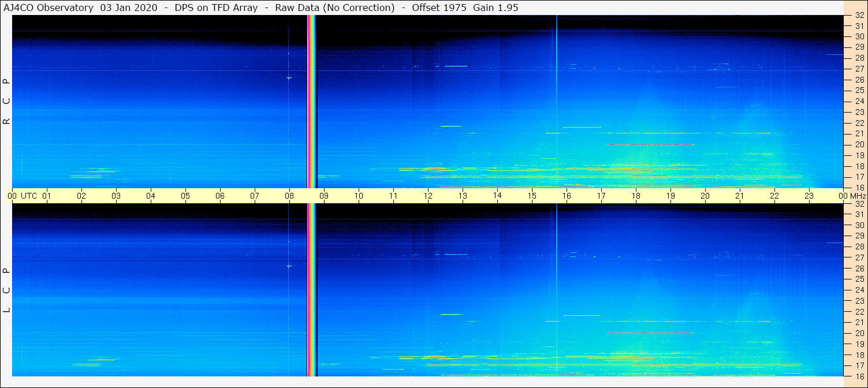Viewport: 868px width, 388px height.
Task: Click 26 MHz label on RCP frequency scale
Action: click(859, 79)
